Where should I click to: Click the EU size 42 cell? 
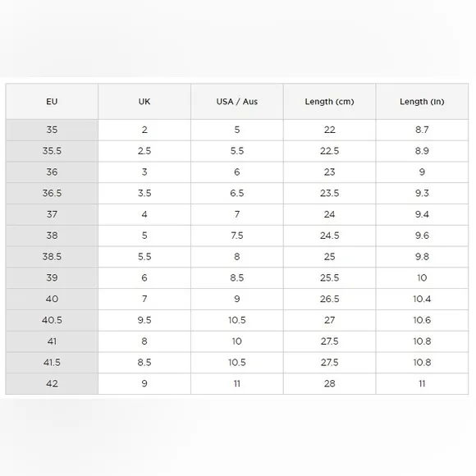pos(52,384)
